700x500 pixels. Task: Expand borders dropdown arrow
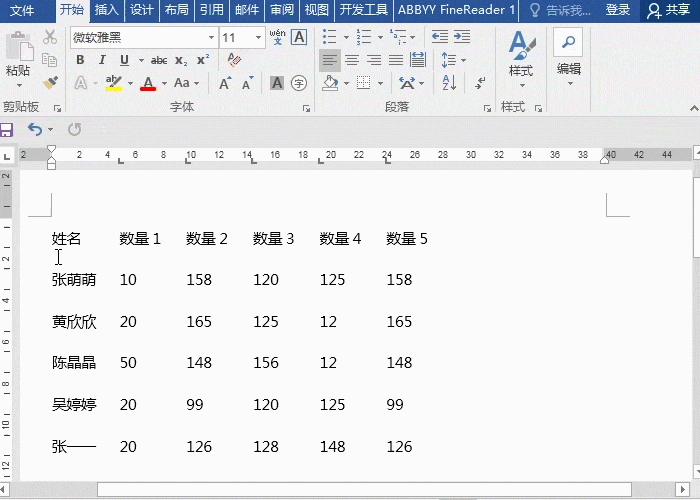pos(380,83)
